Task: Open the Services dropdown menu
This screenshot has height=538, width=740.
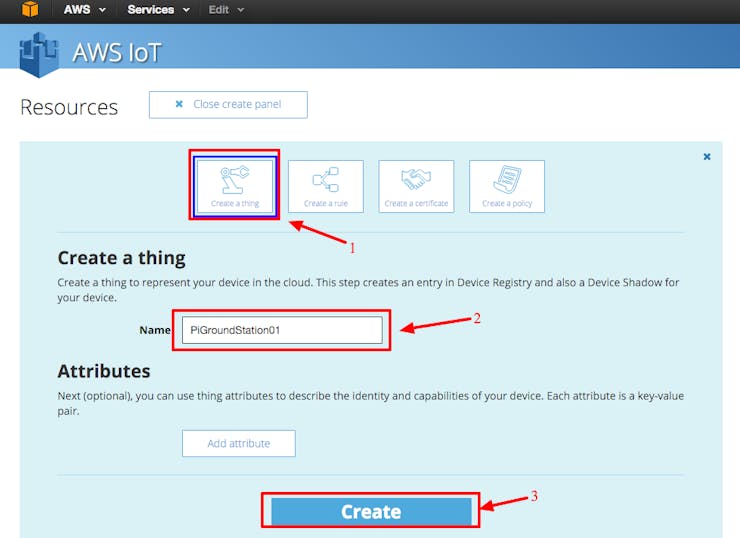Action: (159, 9)
